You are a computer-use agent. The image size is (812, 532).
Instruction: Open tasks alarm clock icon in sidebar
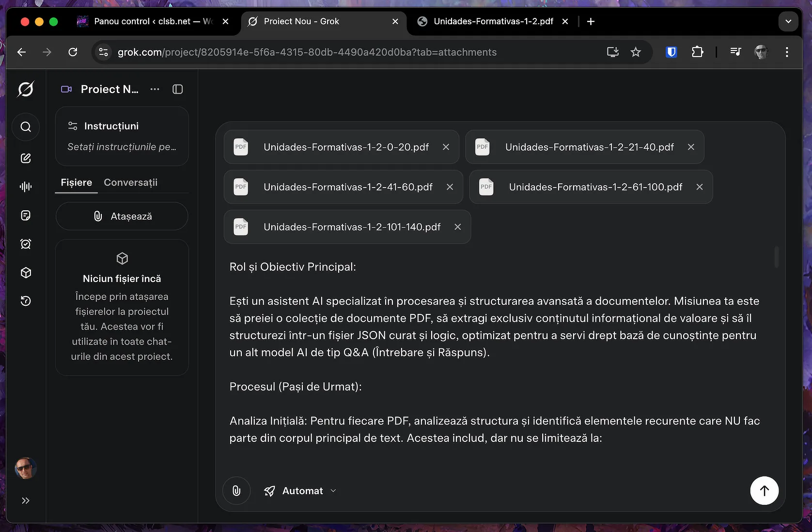[26, 244]
